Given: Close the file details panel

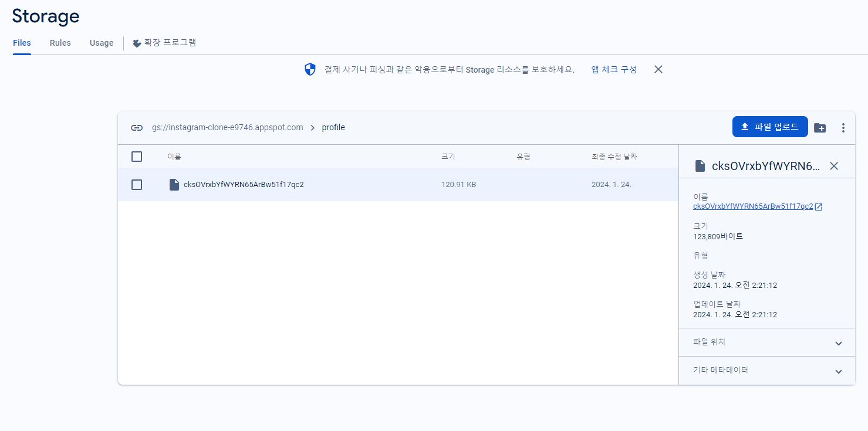Looking at the screenshot, I should tap(834, 166).
